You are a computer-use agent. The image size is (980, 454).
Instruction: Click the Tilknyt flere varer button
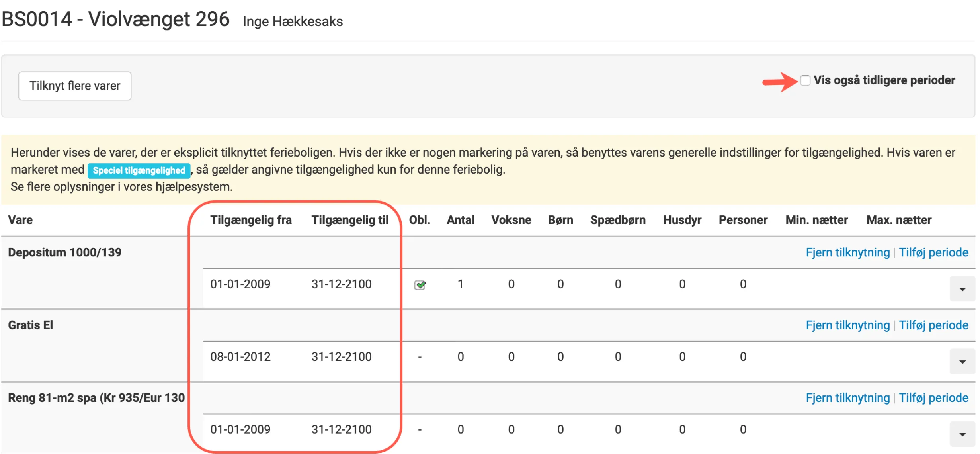(x=74, y=86)
